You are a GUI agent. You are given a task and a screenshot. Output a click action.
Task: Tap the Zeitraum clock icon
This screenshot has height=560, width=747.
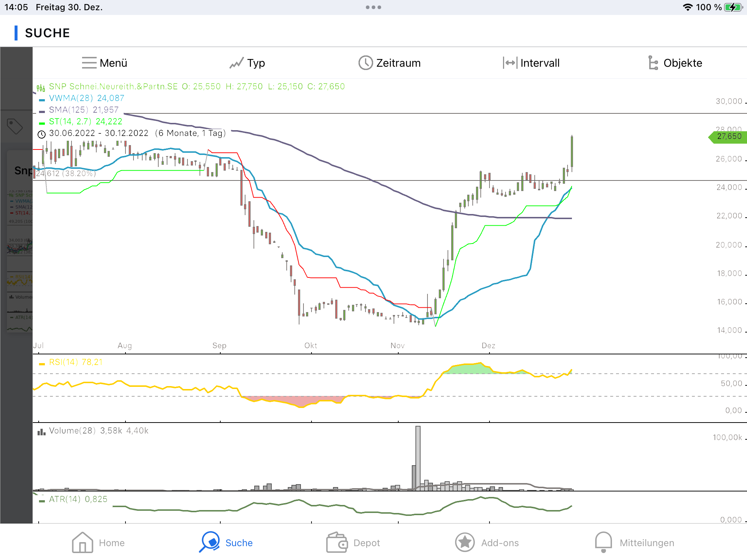[x=365, y=63]
